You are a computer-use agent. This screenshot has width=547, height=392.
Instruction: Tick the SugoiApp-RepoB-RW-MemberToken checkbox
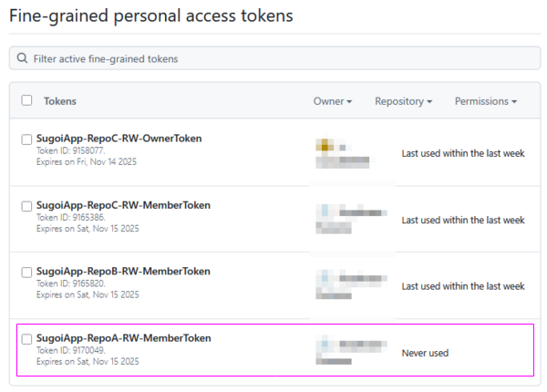point(26,273)
